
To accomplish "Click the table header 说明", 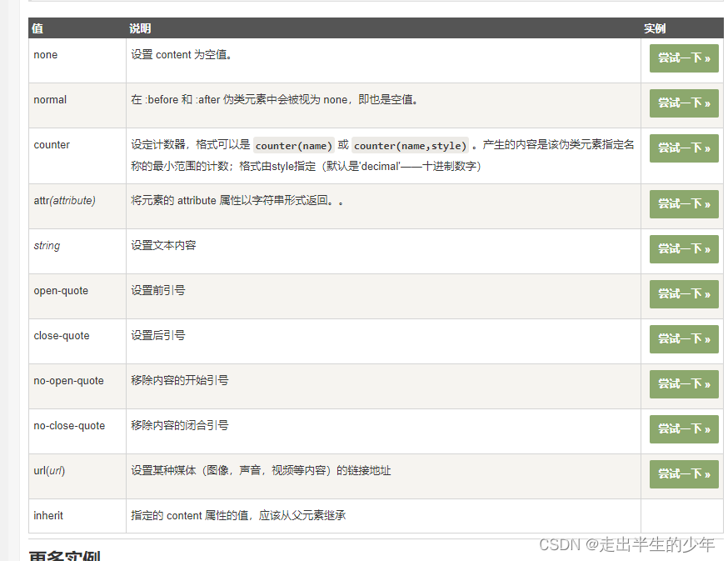I will coord(139,28).
